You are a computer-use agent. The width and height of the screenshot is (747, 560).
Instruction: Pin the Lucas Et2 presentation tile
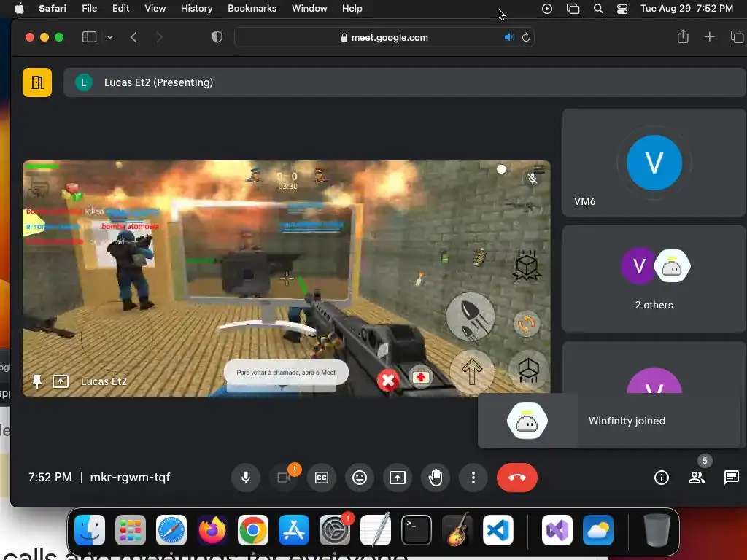point(37,381)
